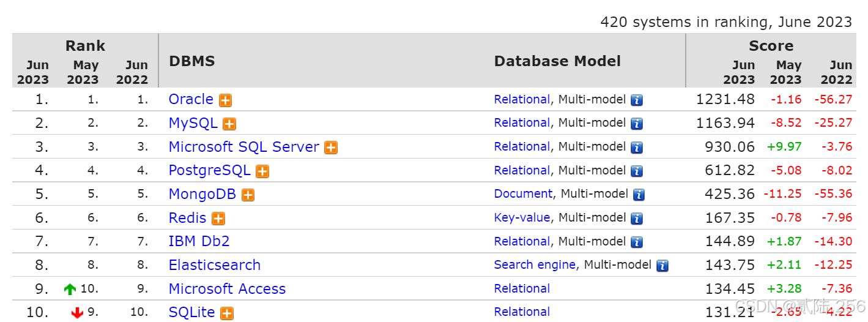
Task: Click the red down arrow for SQLite
Action: [77, 313]
